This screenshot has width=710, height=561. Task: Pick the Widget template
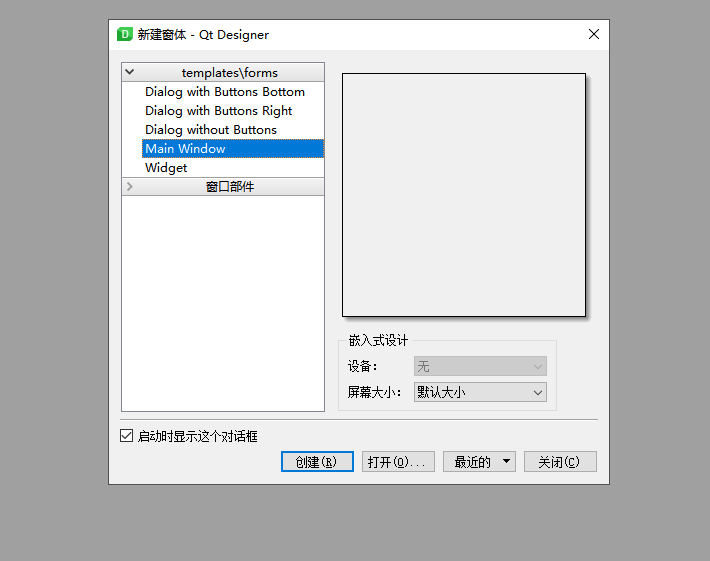click(x=166, y=168)
